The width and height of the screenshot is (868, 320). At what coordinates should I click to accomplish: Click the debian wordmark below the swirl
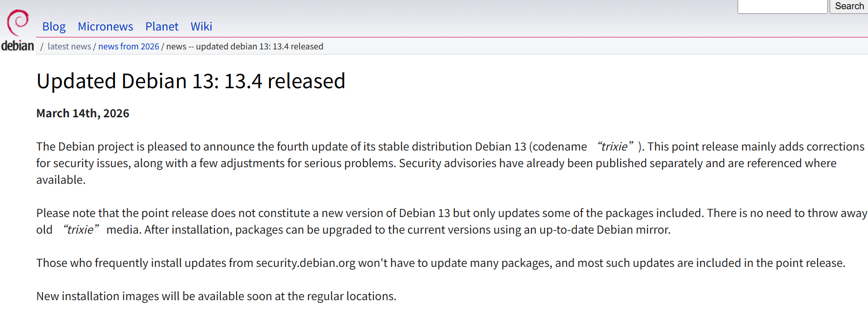[x=18, y=45]
